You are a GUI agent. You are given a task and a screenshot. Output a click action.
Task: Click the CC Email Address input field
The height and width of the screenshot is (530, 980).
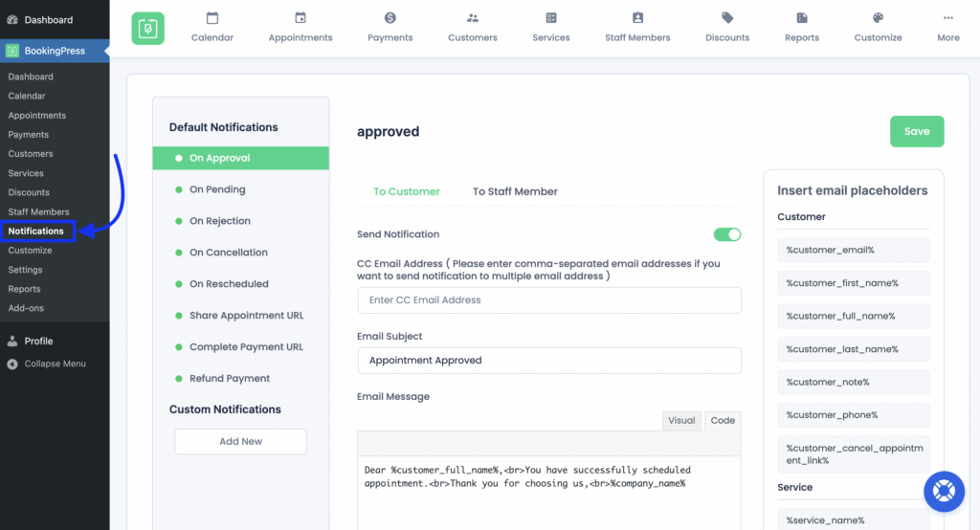548,300
